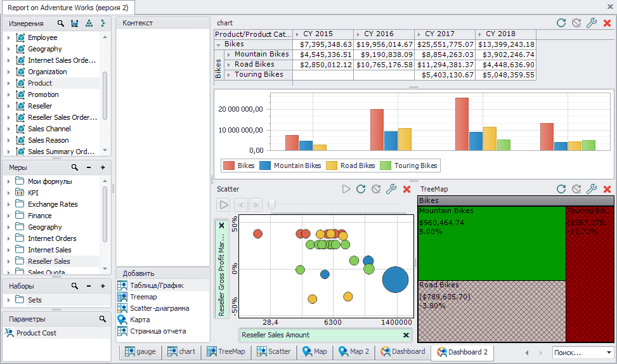Expand the Product dimension

(x=9, y=84)
